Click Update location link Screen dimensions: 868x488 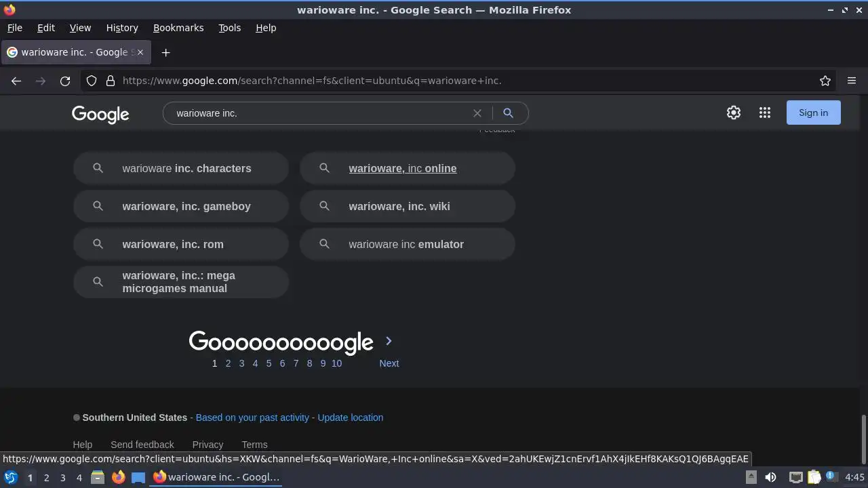point(351,418)
